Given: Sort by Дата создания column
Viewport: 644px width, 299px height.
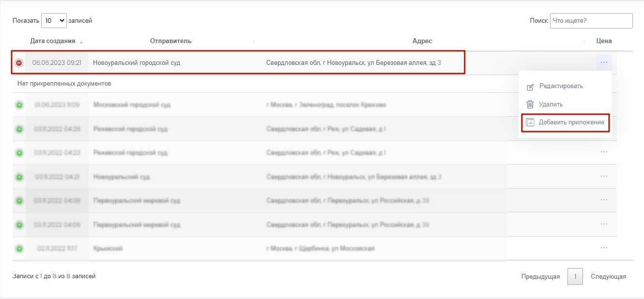Looking at the screenshot, I should [x=53, y=41].
